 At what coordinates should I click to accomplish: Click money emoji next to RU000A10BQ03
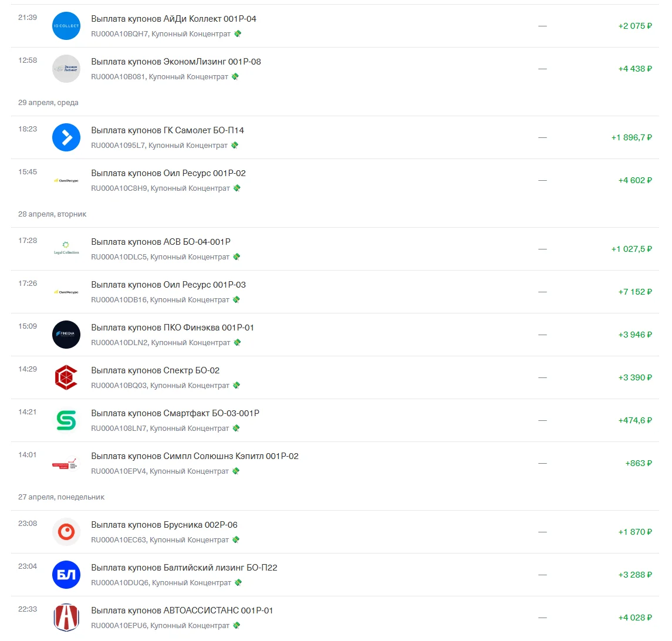pyautogui.click(x=236, y=385)
